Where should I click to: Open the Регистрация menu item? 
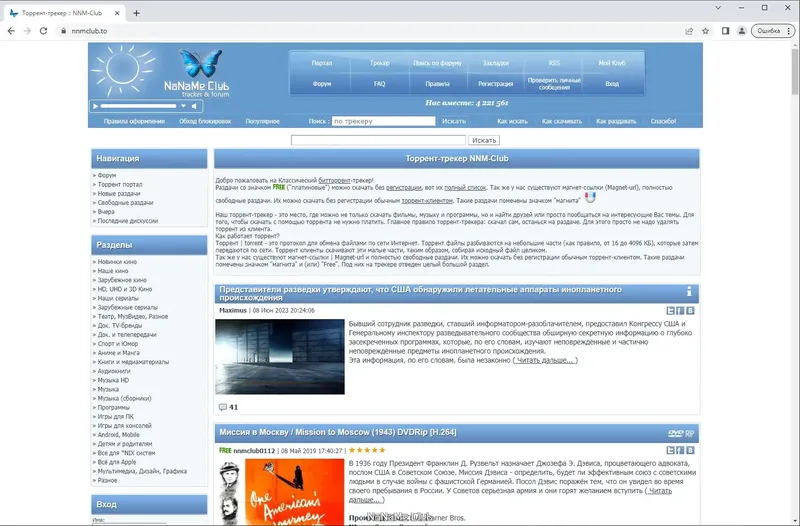[495, 84]
